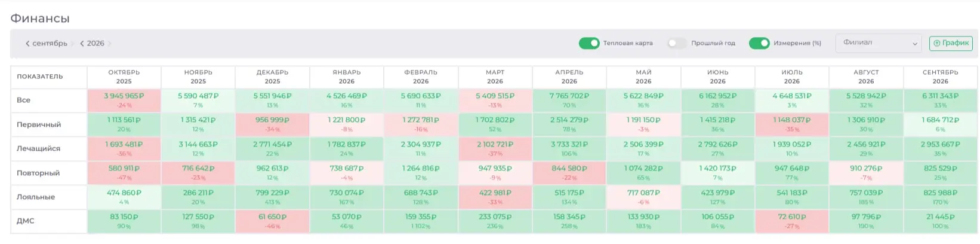Click the cell with 1 684 712 ₽
This screenshot has height=244, width=980.
(x=941, y=124)
